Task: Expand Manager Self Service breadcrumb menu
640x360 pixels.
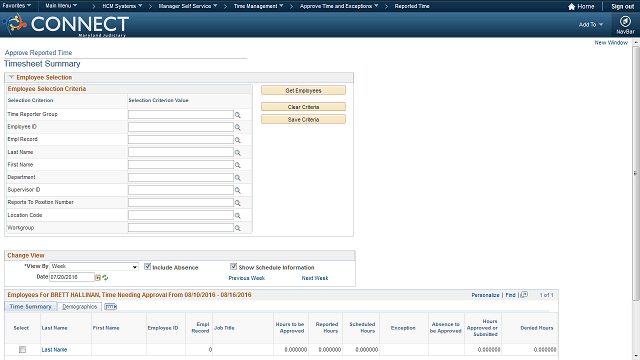Action: (188, 6)
